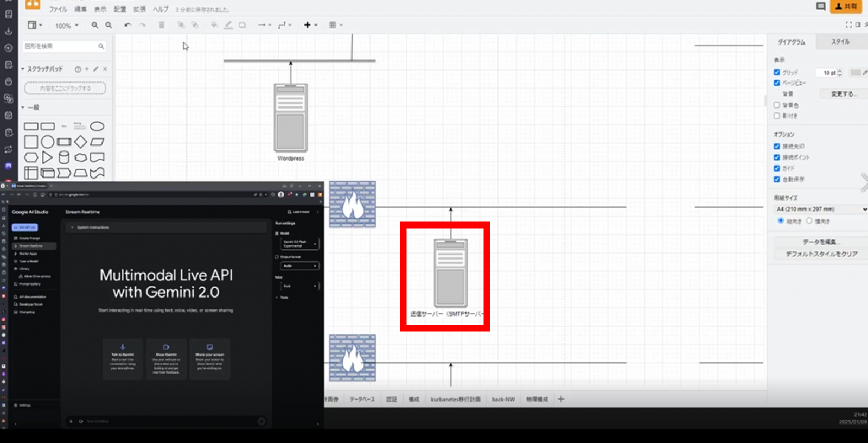Search shapes using the magnifier icon
The width and height of the screenshot is (868, 443).
point(101,47)
